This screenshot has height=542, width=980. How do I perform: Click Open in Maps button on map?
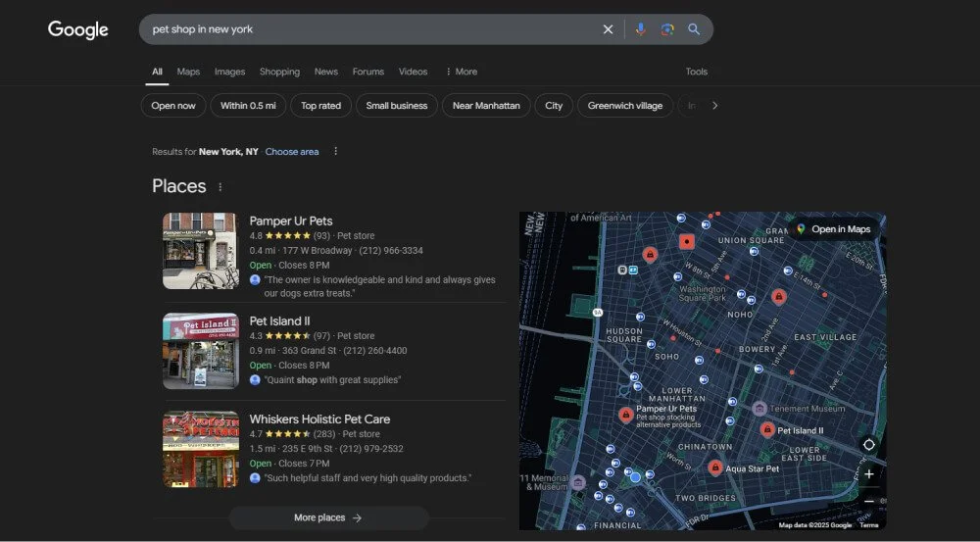coord(834,229)
